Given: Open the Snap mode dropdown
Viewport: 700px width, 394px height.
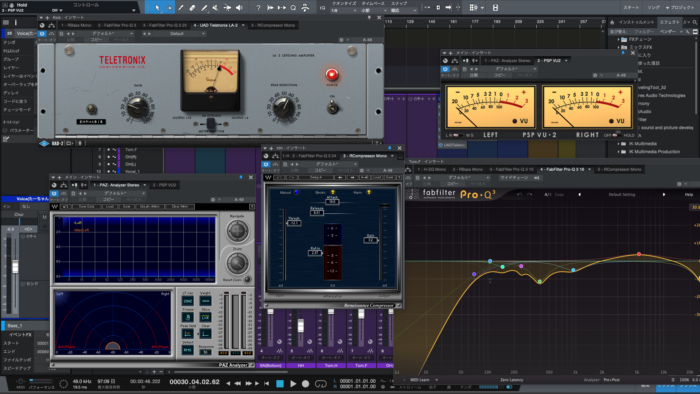Looking at the screenshot, I should [x=403, y=11].
